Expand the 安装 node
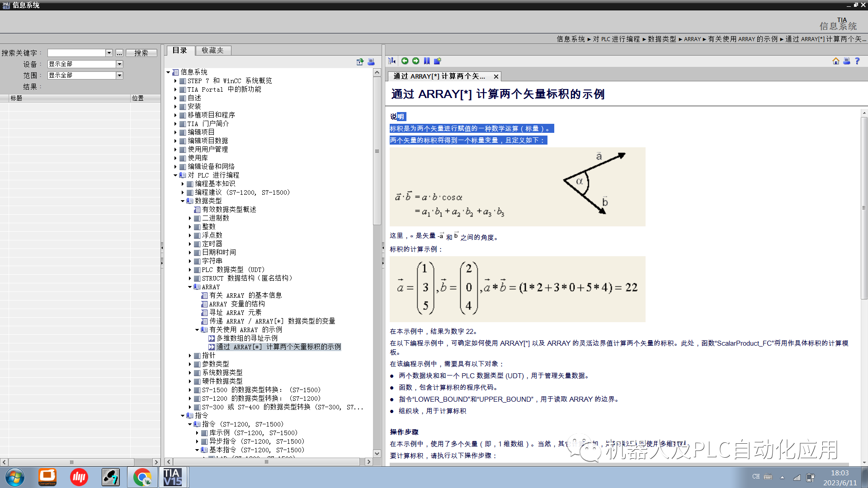The height and width of the screenshot is (488, 868). (175, 107)
